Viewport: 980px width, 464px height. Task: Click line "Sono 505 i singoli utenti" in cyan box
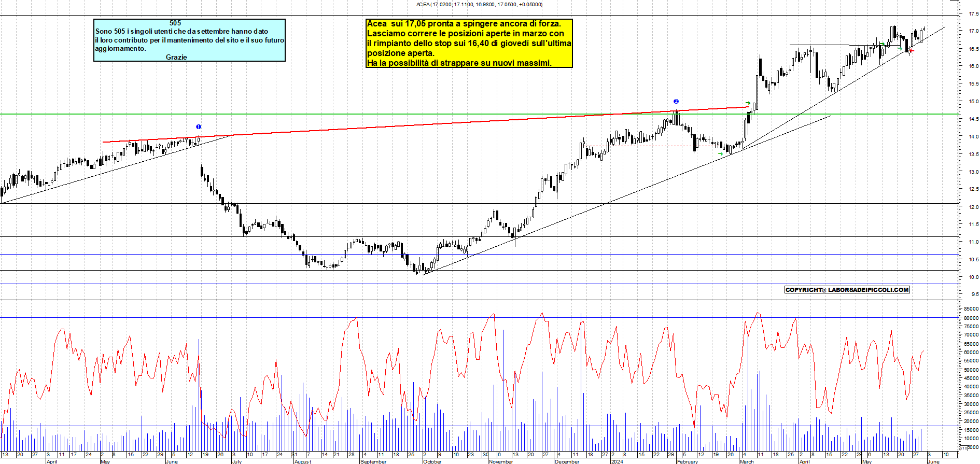(181, 31)
